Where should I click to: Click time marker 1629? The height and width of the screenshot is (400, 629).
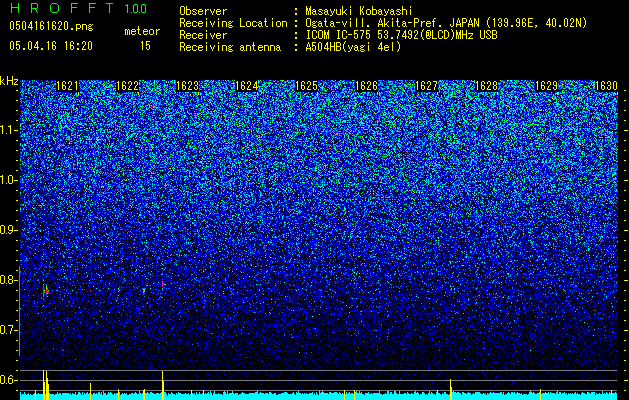pyautogui.click(x=546, y=86)
